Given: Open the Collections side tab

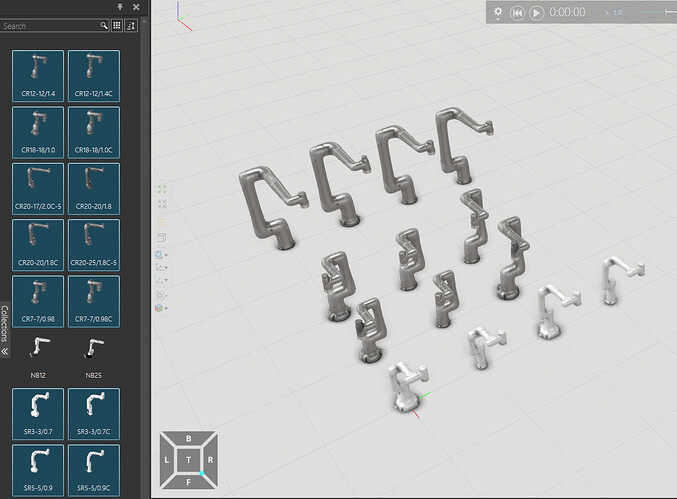Looking at the screenshot, I should tap(5, 323).
